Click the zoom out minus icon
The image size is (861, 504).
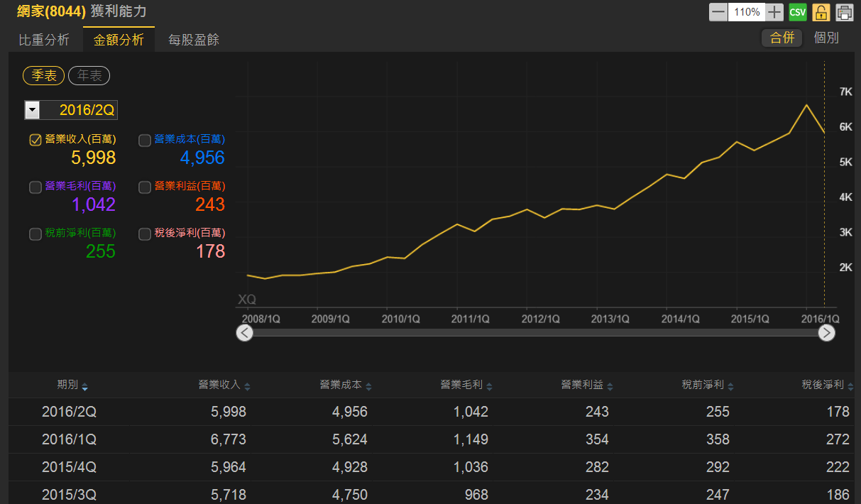718,12
